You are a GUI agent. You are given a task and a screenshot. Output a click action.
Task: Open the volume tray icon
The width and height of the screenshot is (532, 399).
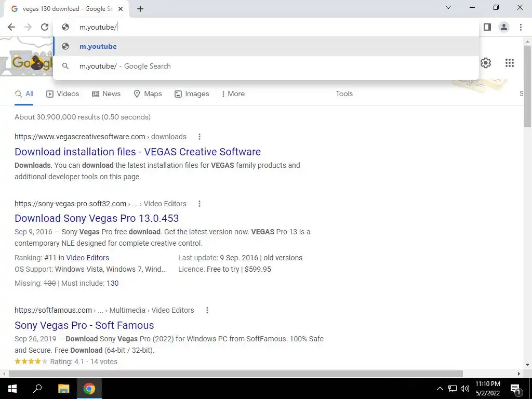[465, 389]
